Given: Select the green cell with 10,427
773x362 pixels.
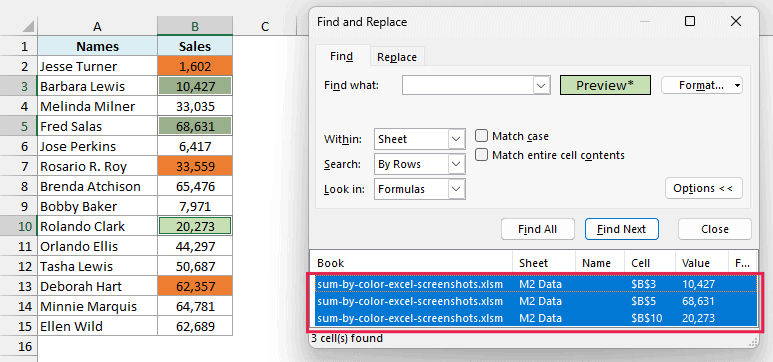Looking at the screenshot, I should [195, 86].
